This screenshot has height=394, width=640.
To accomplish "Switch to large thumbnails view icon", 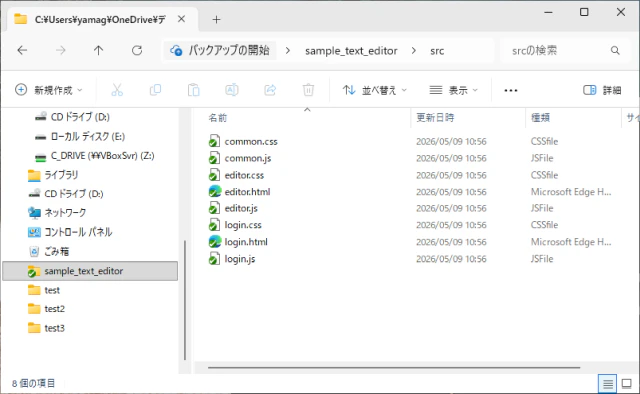I will click(x=626, y=383).
